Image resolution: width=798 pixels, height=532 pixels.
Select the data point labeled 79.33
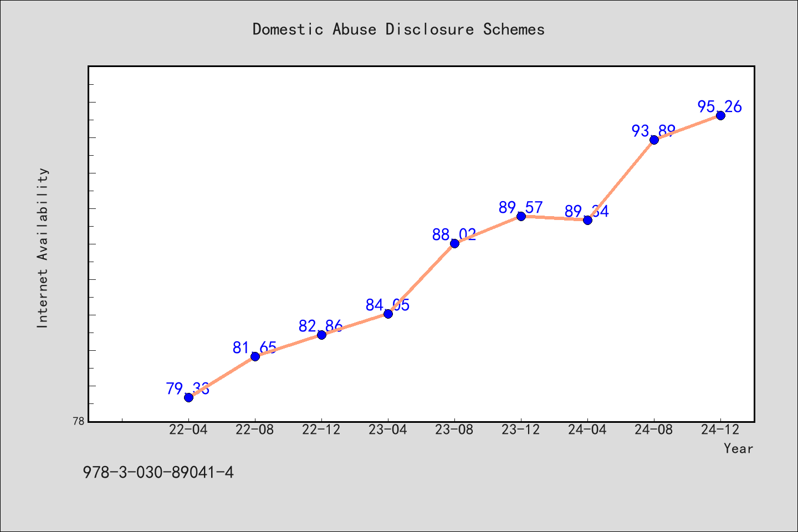coord(188,397)
